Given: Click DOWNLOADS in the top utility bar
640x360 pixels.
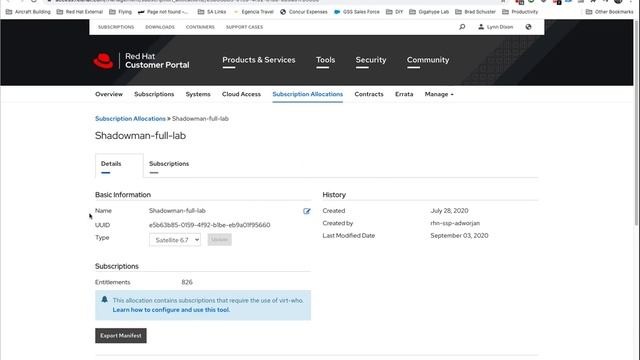Looking at the screenshot, I should point(160,27).
